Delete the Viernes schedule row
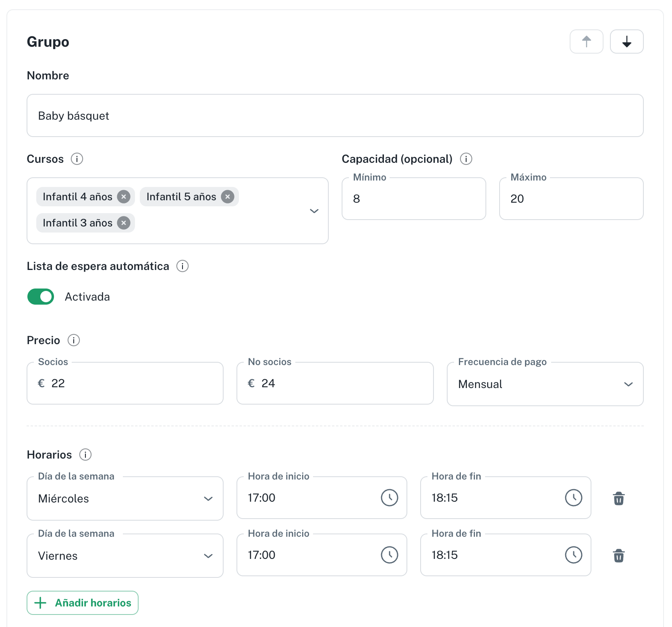Screen dimensions: 672x627 point(619,556)
